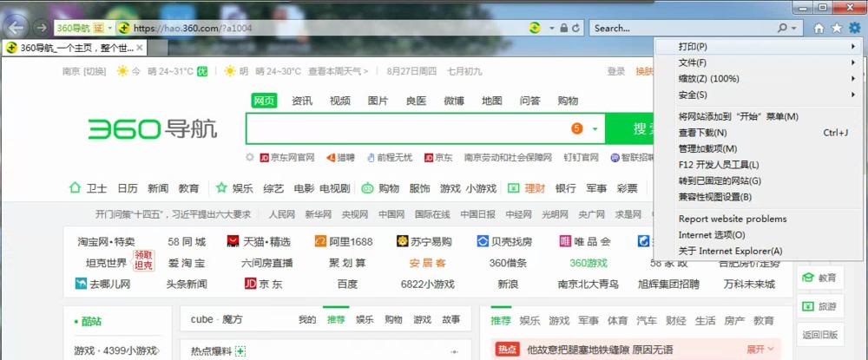Close the 360导航 browser tab
Screen dimensions: 868x360
click(140, 48)
